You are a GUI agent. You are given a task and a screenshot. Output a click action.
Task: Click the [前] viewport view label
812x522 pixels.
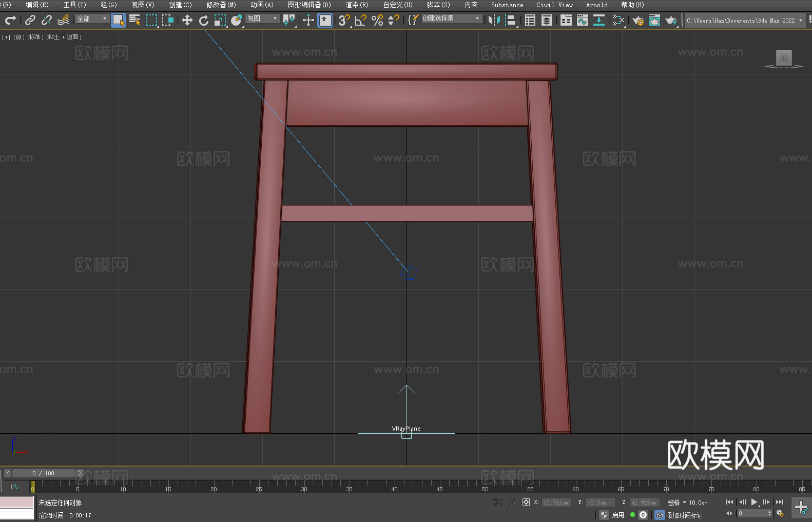(x=18, y=37)
